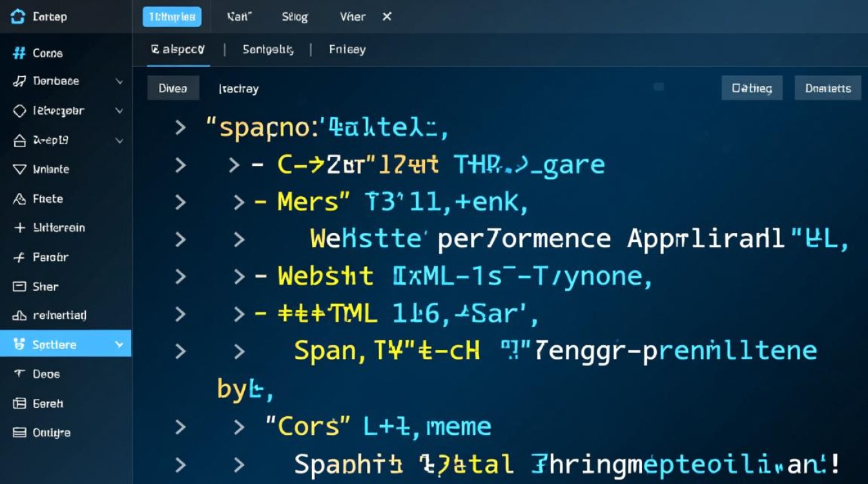
Task: Expand the code line beginning with "Cors"
Action: 239,427
